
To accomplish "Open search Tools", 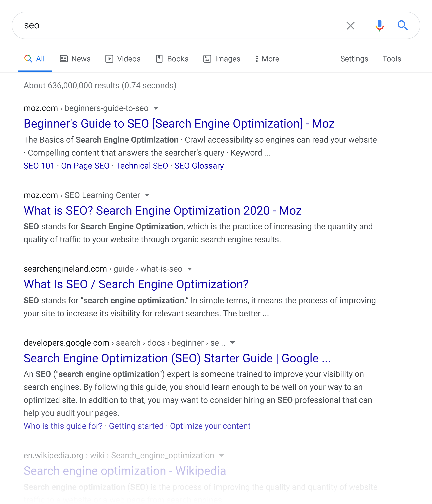I will (x=392, y=59).
